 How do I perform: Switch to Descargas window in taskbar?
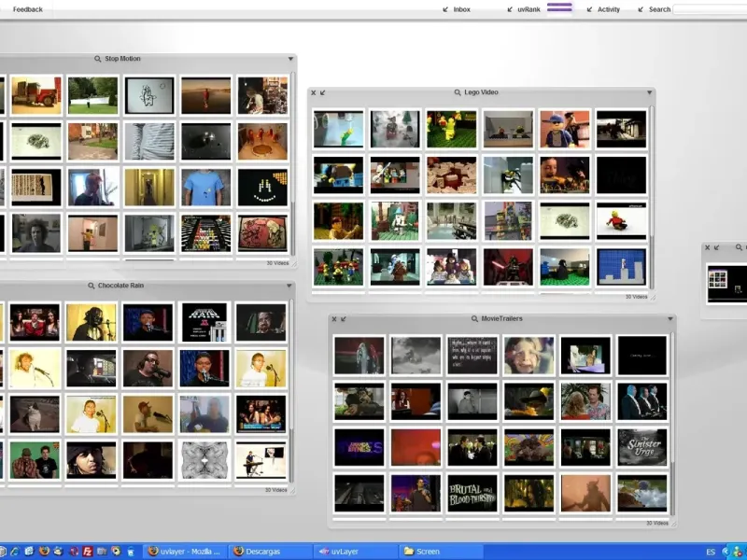pyautogui.click(x=271, y=552)
